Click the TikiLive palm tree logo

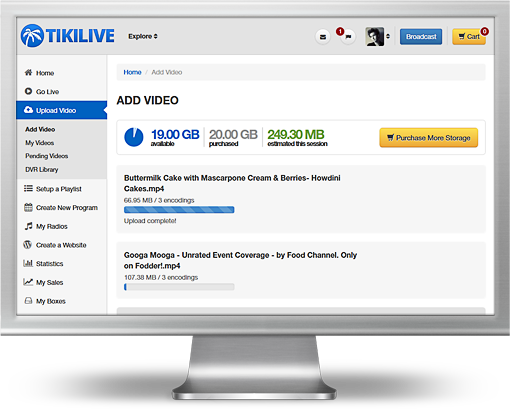tap(32, 36)
